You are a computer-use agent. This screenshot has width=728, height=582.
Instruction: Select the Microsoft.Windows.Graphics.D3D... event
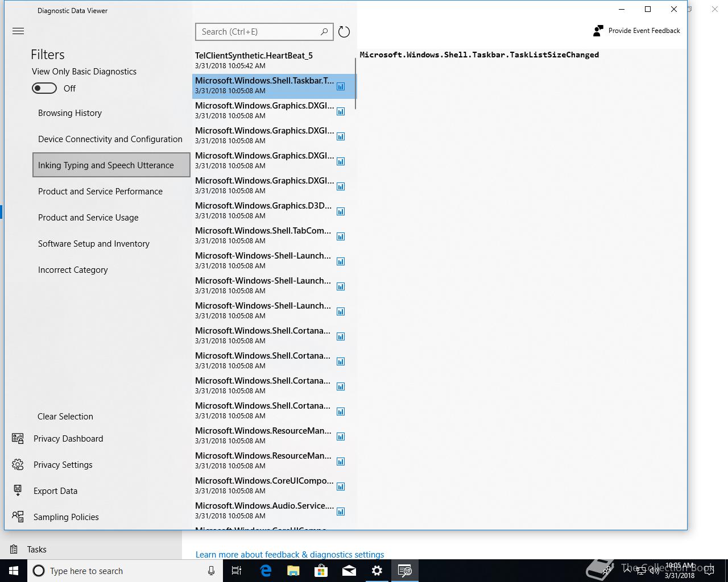(x=274, y=210)
